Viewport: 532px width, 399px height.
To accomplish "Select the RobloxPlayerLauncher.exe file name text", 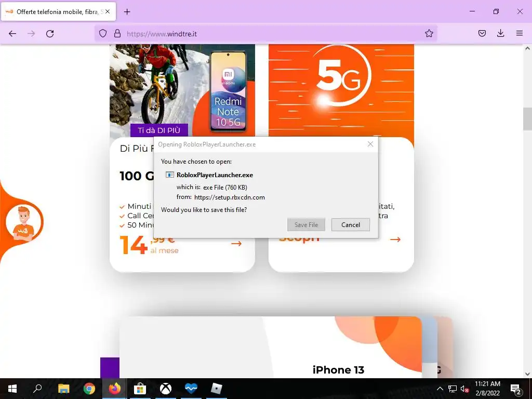I will 215,175.
